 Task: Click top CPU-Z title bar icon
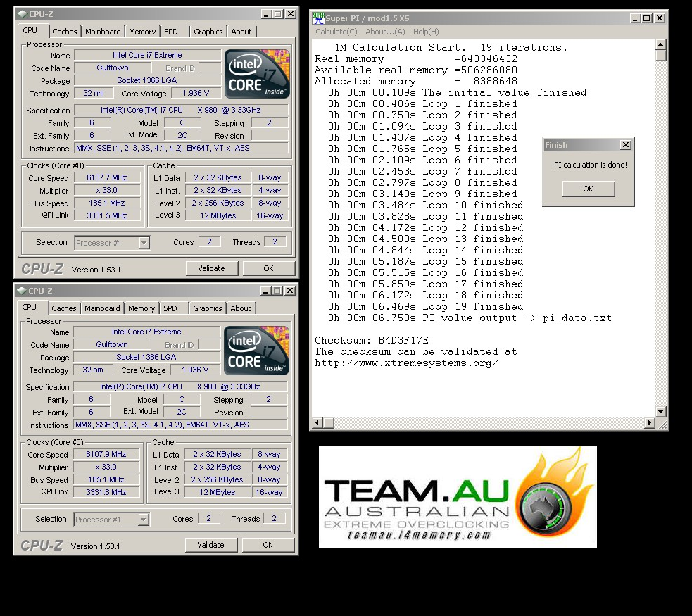[x=23, y=13]
